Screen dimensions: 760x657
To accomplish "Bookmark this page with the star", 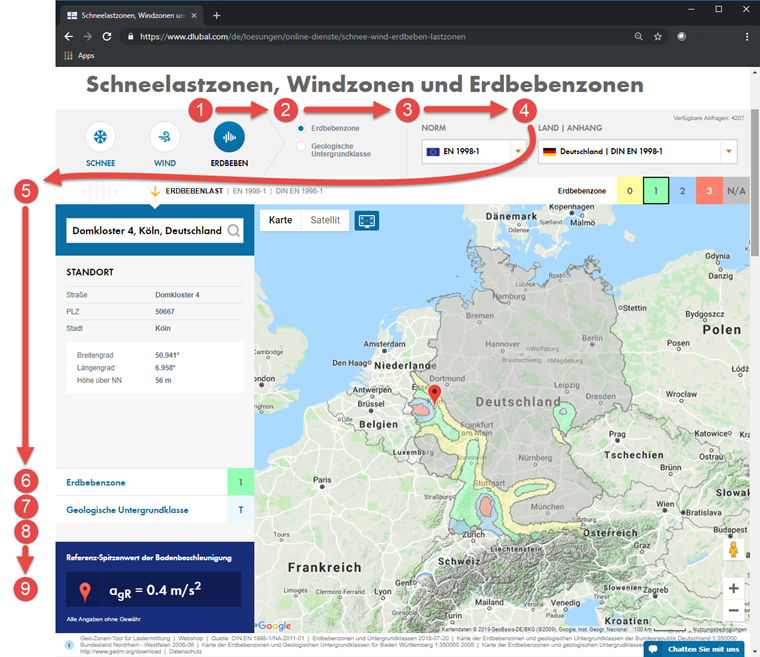I will click(658, 36).
